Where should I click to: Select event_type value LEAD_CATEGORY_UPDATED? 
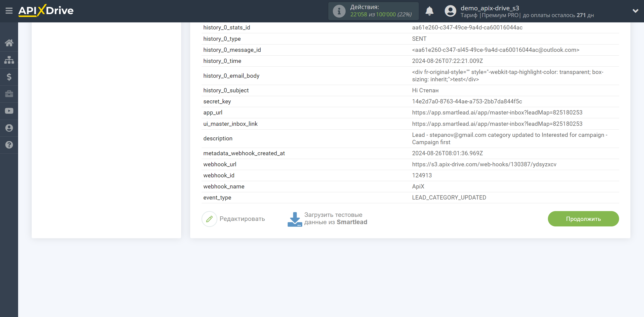click(449, 198)
